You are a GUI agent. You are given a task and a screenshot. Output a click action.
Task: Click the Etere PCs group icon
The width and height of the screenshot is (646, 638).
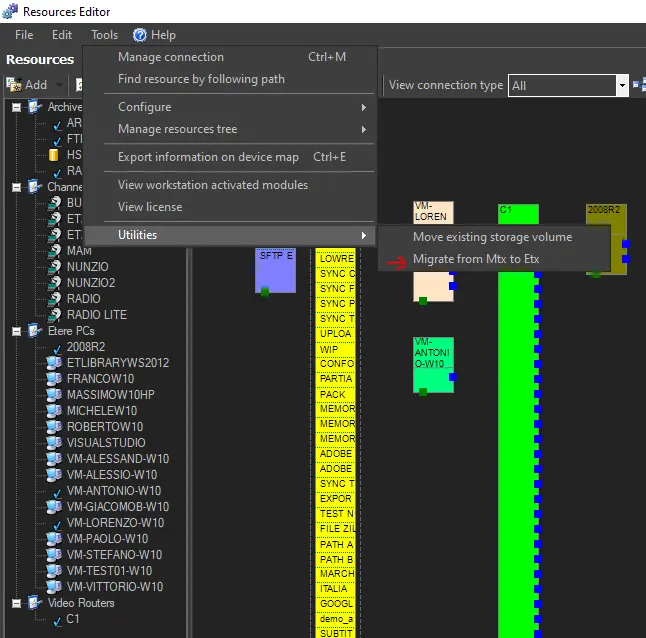click(x=35, y=331)
